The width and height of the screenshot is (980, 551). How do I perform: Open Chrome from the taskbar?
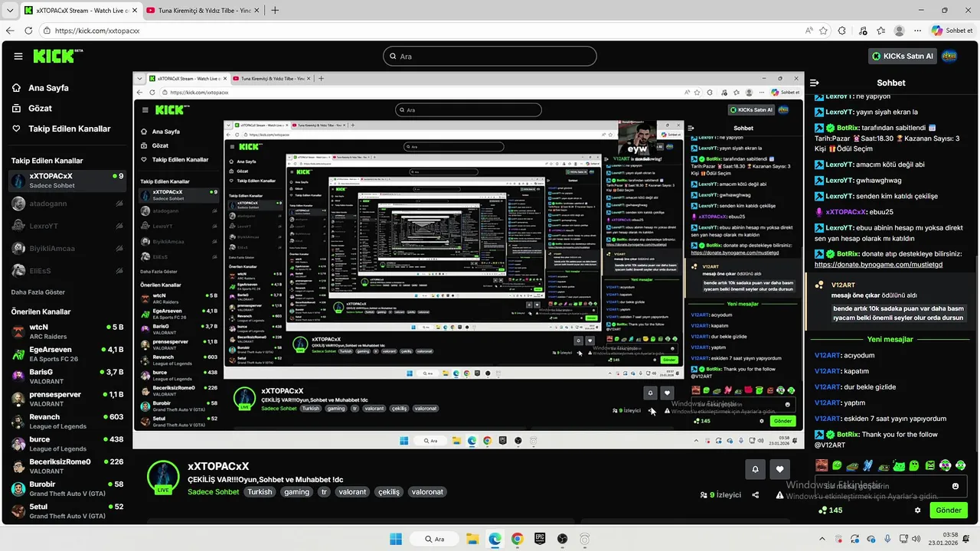[x=517, y=539]
